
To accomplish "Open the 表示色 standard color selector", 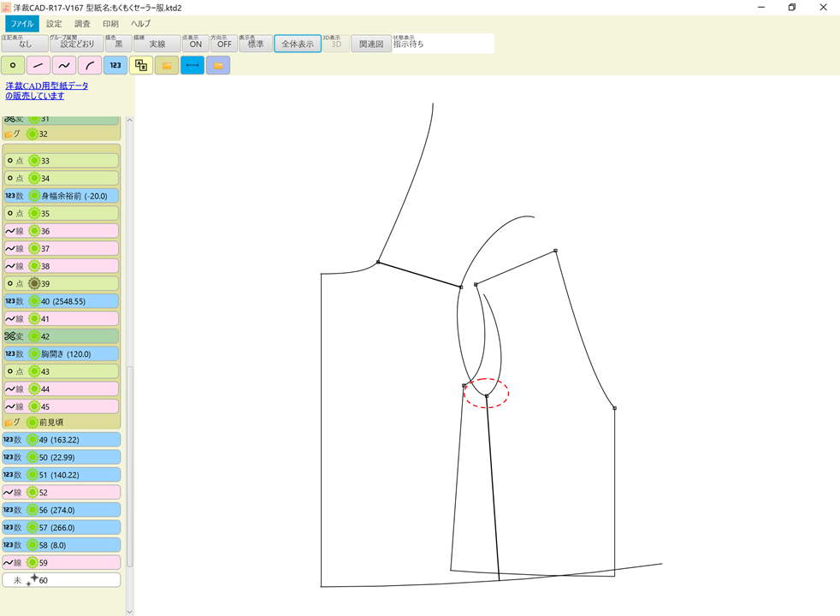I will (x=255, y=43).
